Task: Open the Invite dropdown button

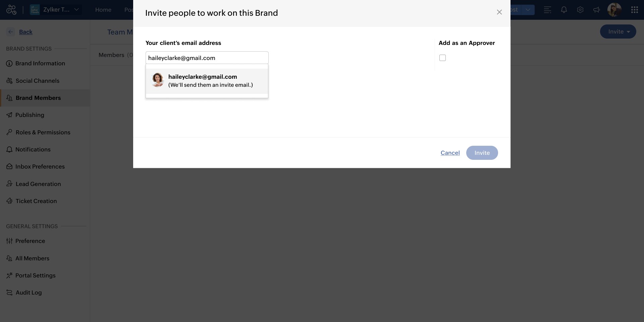Action: coord(618,31)
